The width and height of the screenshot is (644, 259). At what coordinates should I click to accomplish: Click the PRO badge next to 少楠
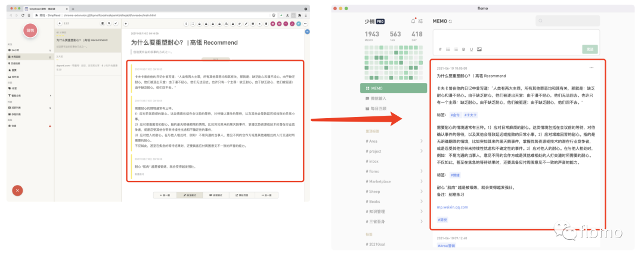coord(380,21)
